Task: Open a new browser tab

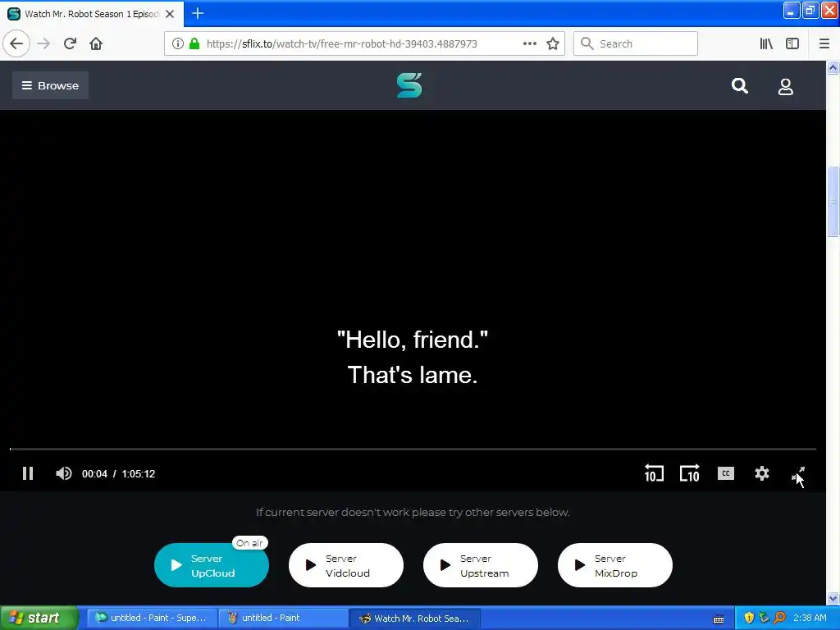Action: [198, 13]
